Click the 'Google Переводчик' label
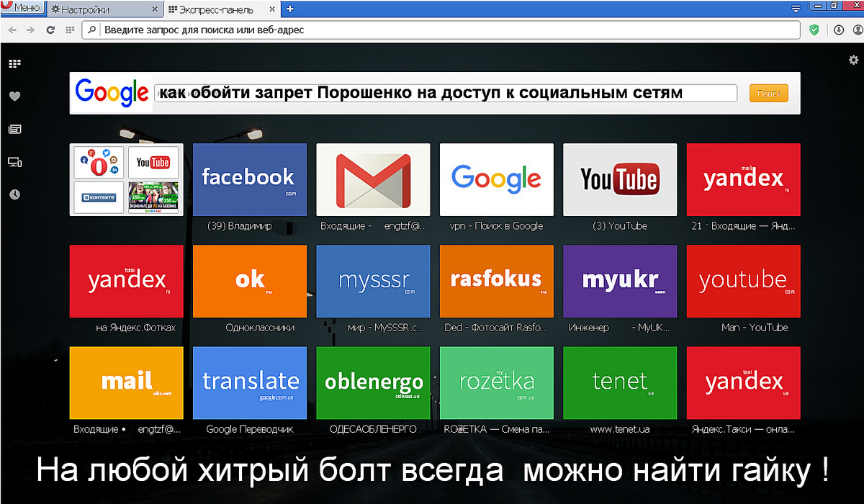This screenshot has width=864, height=504. click(249, 429)
